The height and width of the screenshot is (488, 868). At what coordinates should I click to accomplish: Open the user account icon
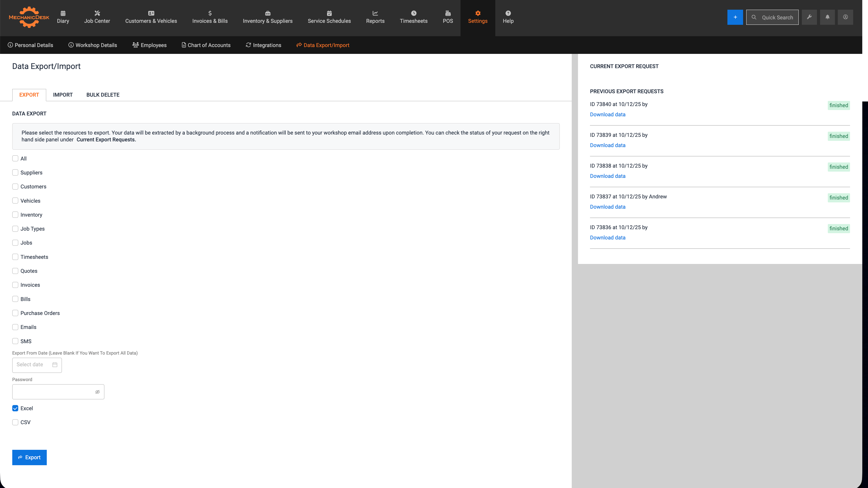[845, 17]
